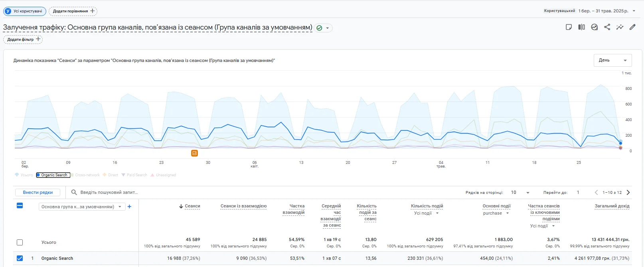Click the orange annotation marker on the chart
Viewport: 644px width, 267px height.
[x=194, y=153]
